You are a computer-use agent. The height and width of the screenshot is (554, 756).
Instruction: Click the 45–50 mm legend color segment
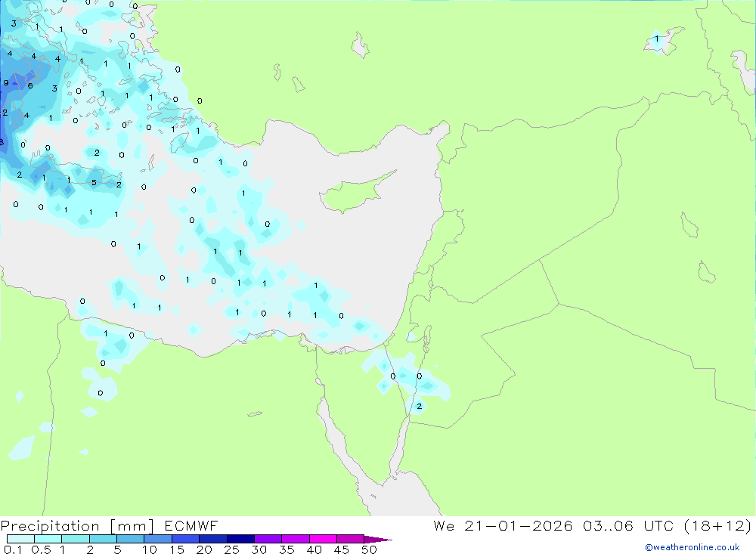point(351,539)
